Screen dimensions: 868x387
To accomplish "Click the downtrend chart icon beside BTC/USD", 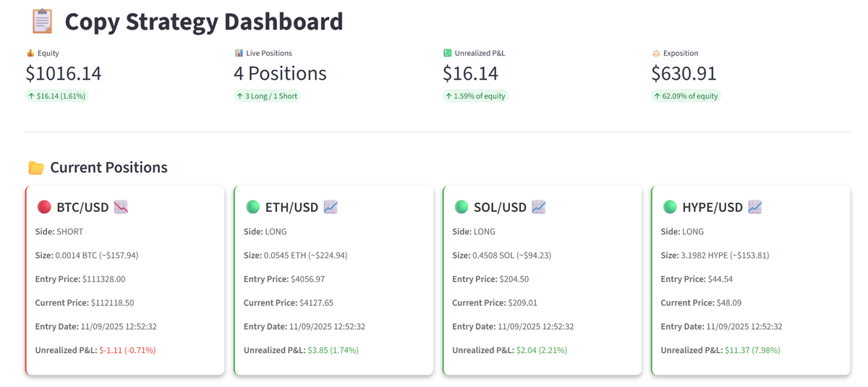I will pos(121,208).
